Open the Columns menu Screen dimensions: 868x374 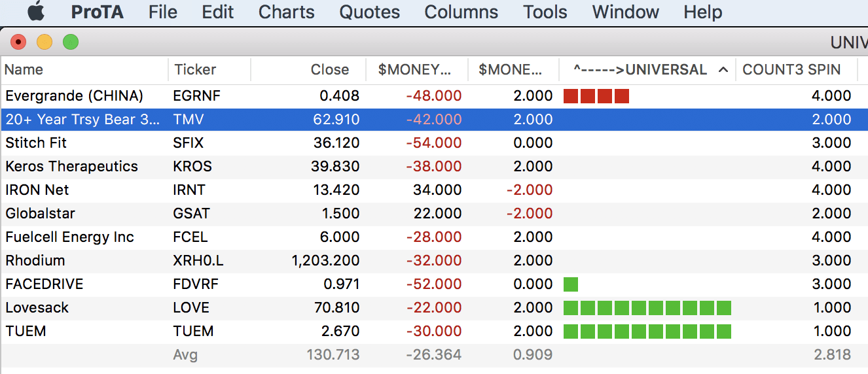(461, 12)
